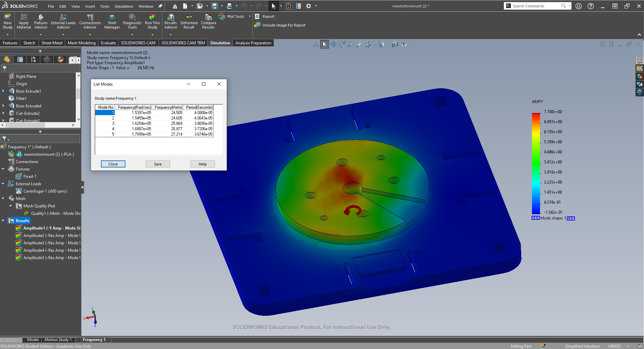Click Save in List Modes dialog

click(158, 164)
